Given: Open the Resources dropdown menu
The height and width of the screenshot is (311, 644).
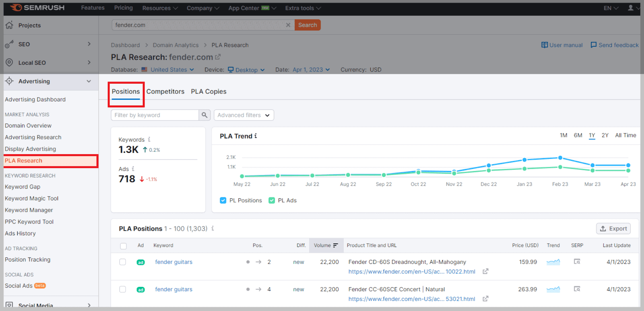Looking at the screenshot, I should click(x=160, y=8).
